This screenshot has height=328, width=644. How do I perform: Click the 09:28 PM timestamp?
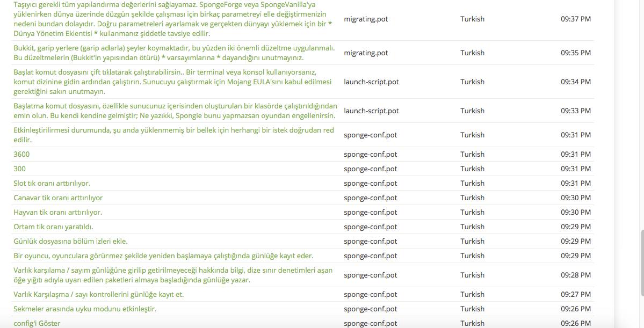click(x=576, y=275)
